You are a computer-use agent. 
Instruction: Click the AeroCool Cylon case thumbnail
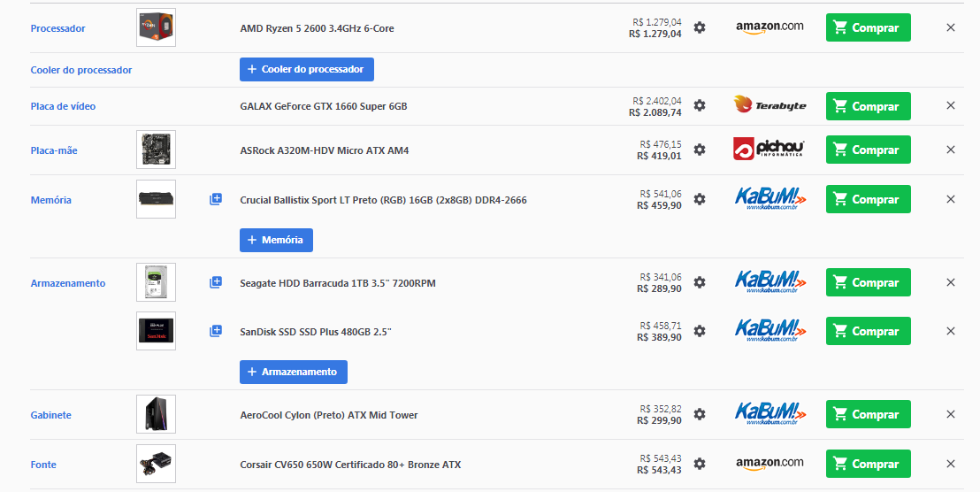(157, 414)
